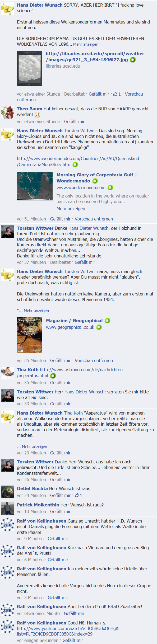The image size is (157, 644).
Task: Like Theo Baum's comment with Gefällt mir
Action: point(74,121)
